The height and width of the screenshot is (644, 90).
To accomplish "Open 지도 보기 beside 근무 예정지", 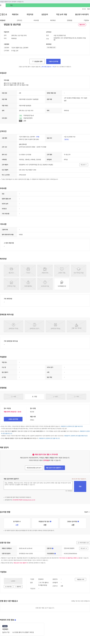I will tap(84, 165).
